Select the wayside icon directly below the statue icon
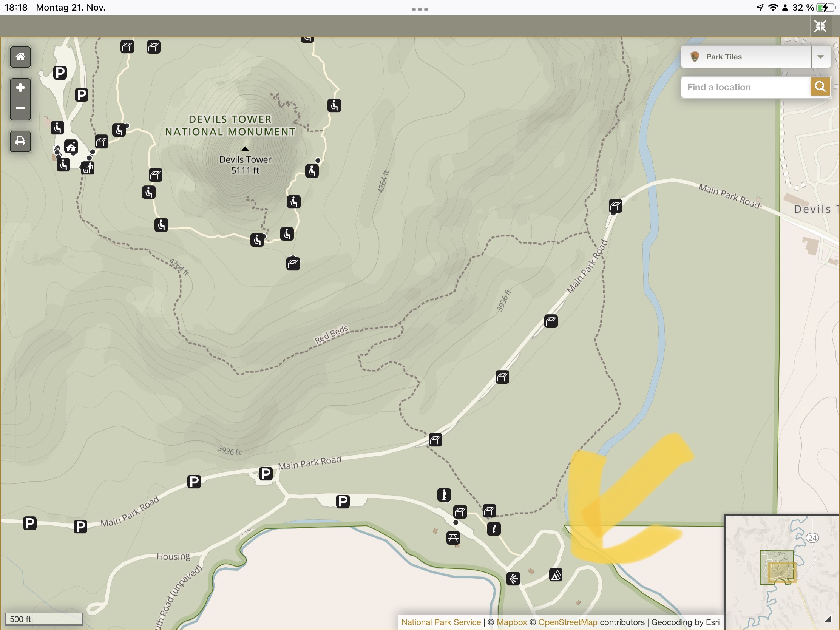 tap(460, 512)
